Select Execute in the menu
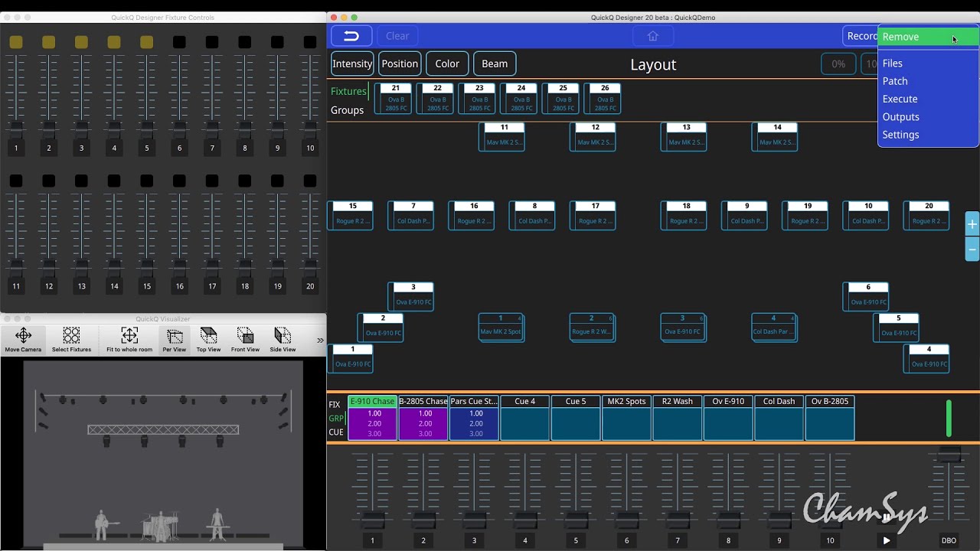The image size is (980, 551). (x=928, y=99)
